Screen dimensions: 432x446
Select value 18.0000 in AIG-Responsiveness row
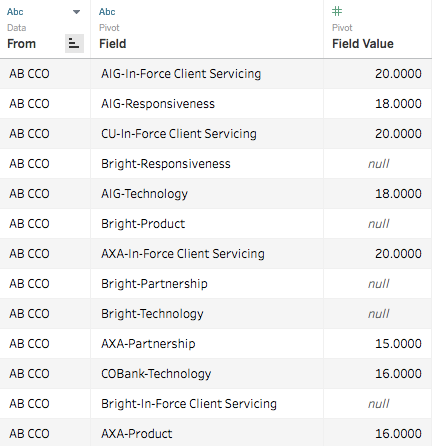(x=398, y=104)
